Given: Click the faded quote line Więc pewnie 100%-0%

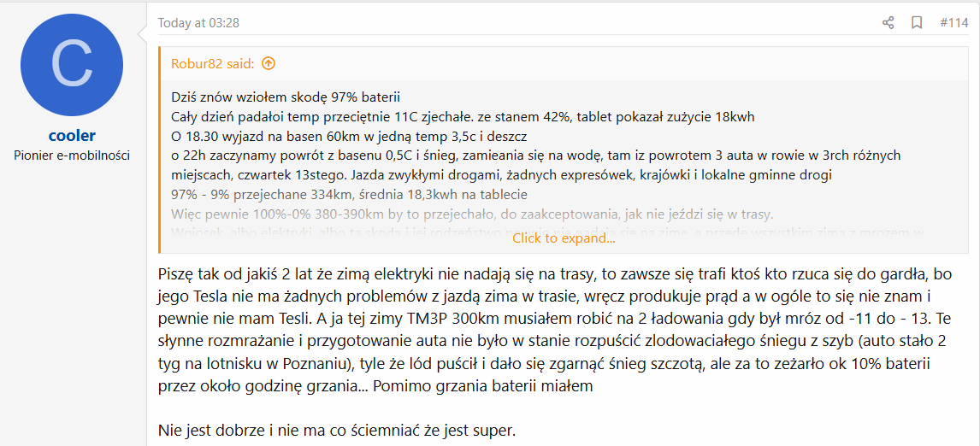Looking at the screenshot, I should click(472, 214).
